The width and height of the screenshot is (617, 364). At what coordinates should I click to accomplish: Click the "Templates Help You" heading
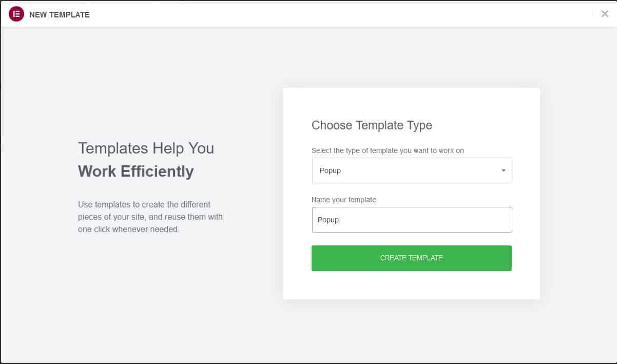pyautogui.click(x=146, y=148)
